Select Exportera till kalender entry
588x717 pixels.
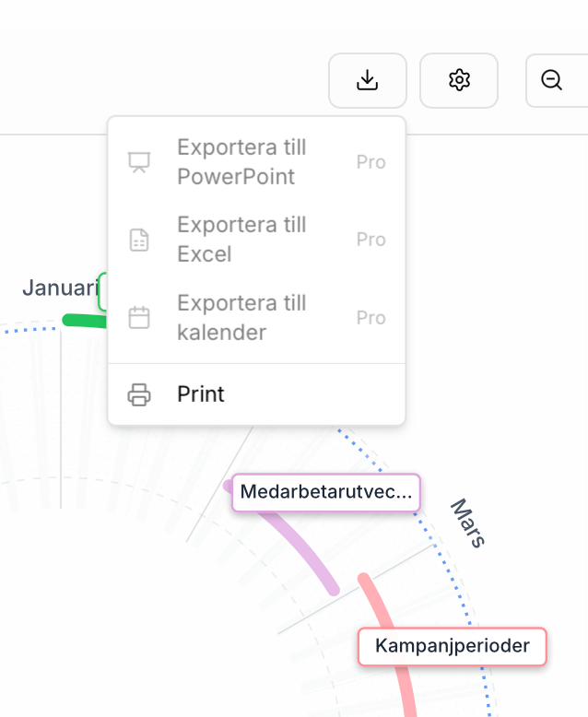click(x=241, y=318)
